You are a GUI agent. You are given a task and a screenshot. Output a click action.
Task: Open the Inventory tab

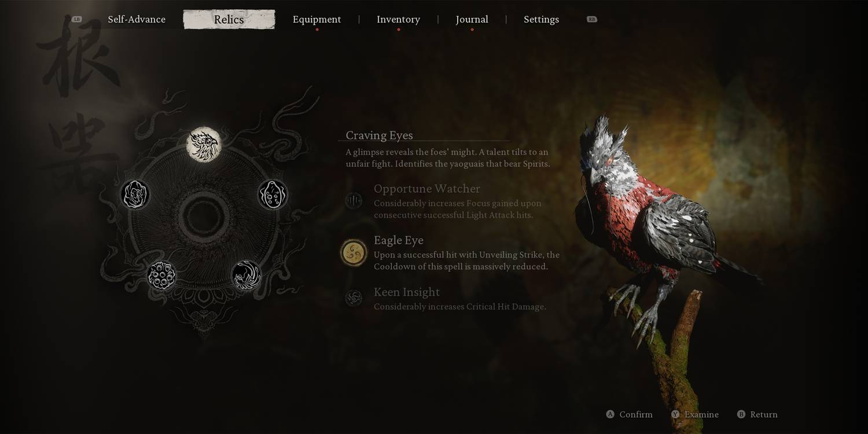398,19
